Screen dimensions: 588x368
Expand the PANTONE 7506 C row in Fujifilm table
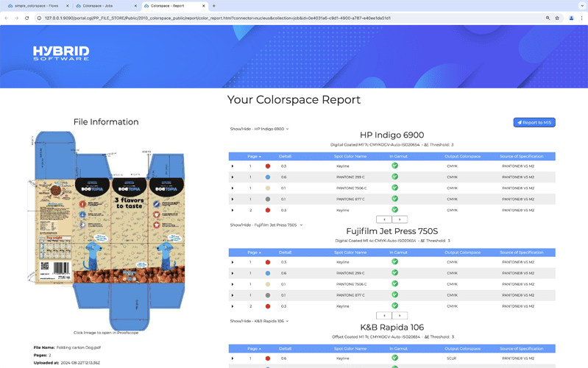click(233, 284)
